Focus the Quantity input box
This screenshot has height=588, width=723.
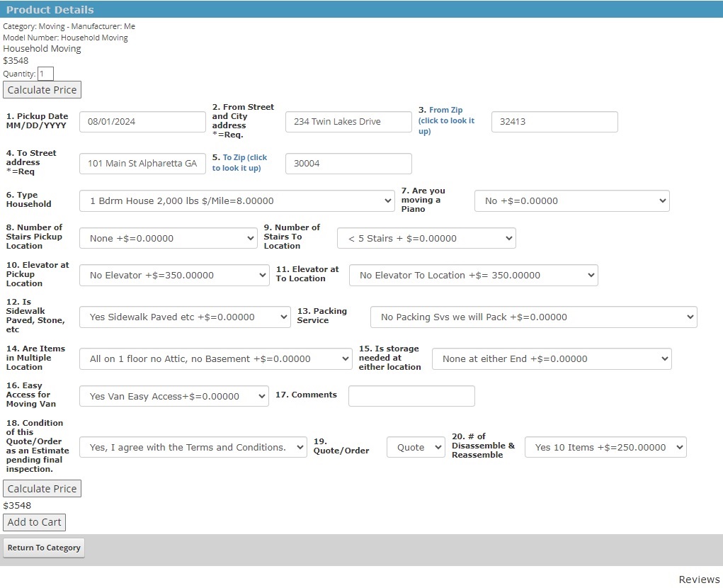click(x=45, y=74)
